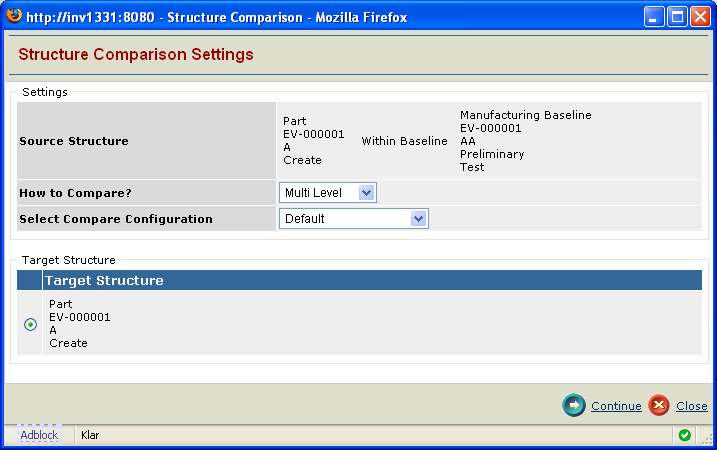Expand the Select Compare Configuration dropdown
Image resolution: width=717 pixels, height=450 pixels.
(x=353, y=218)
